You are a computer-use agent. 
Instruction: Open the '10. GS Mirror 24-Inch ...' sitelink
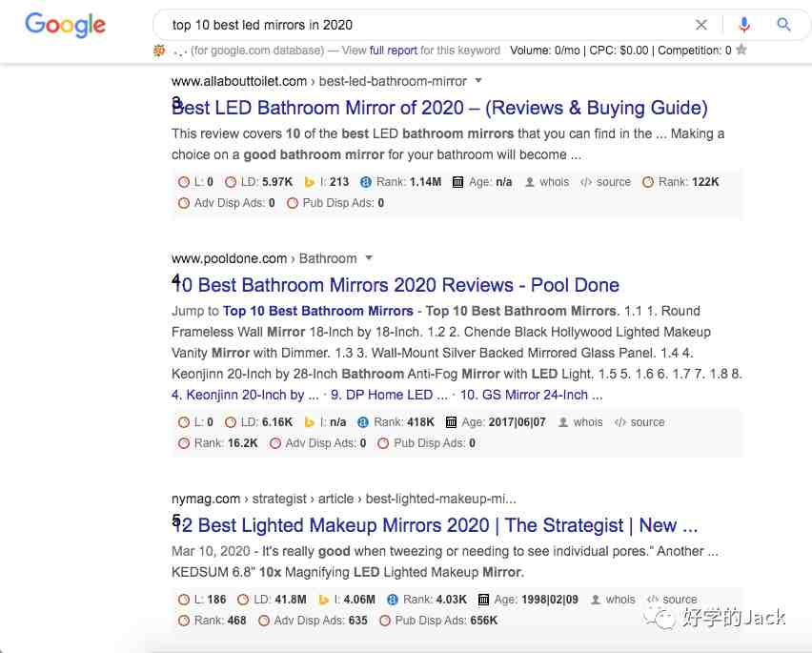pyautogui.click(x=531, y=395)
